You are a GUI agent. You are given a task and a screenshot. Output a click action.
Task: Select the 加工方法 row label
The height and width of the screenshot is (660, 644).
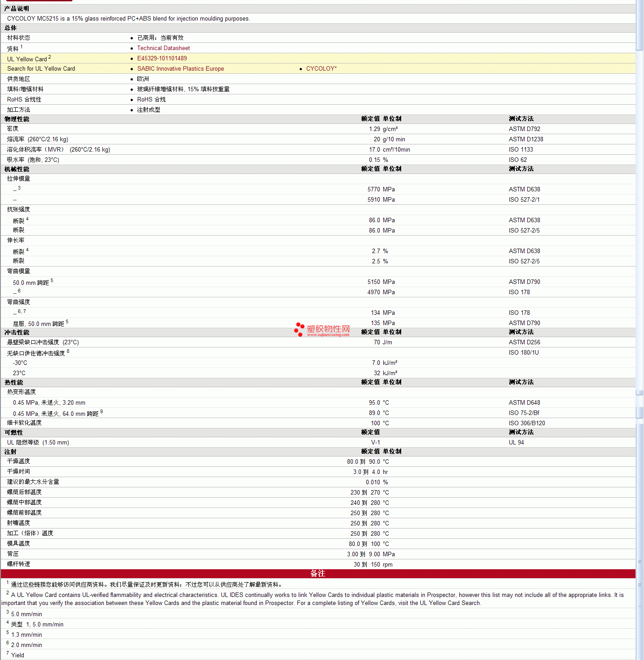[x=18, y=110]
